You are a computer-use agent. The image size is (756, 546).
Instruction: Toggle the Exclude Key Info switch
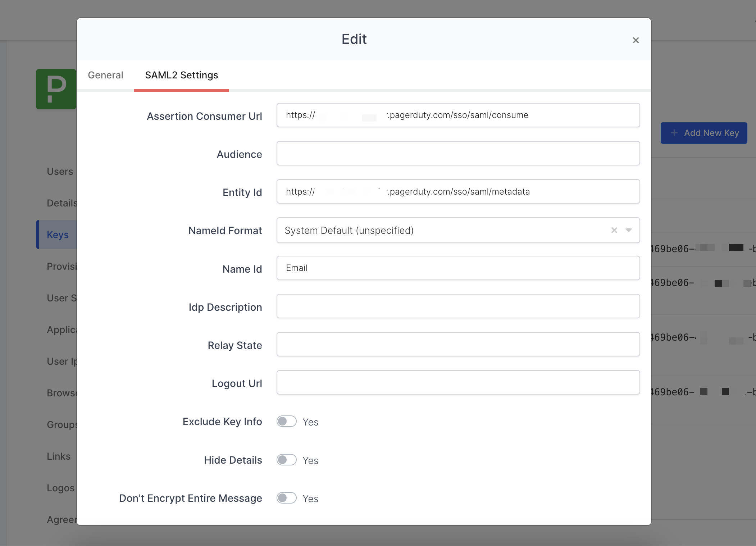(286, 422)
